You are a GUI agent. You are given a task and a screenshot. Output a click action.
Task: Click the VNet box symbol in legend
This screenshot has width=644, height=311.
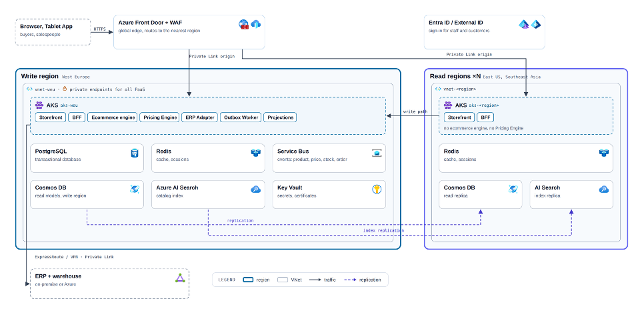283,280
